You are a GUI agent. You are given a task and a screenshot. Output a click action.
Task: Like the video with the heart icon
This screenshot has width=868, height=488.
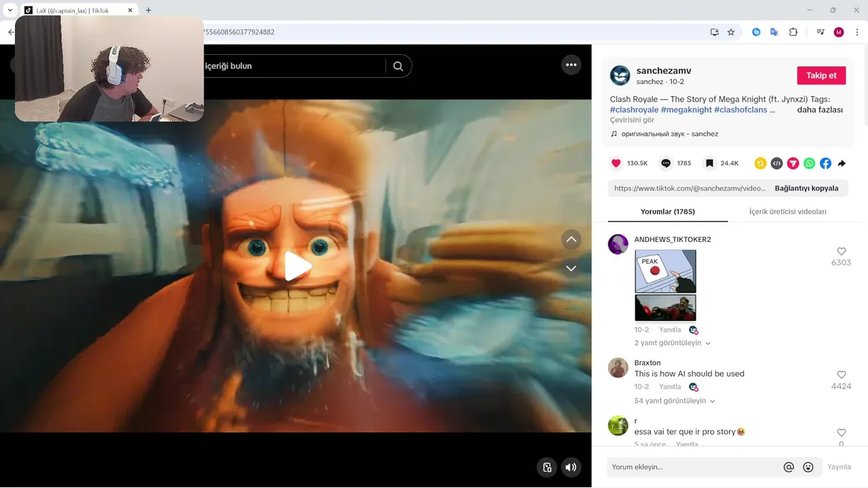(x=616, y=163)
